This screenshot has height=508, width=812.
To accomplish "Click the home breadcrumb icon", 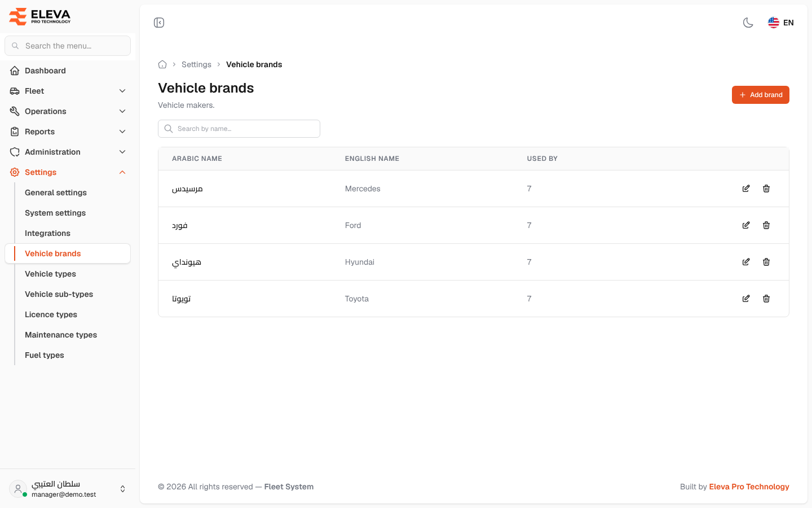I will pos(162,64).
